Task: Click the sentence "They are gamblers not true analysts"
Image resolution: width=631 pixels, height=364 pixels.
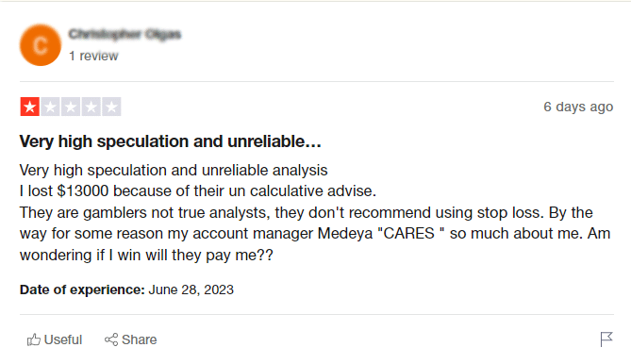Action: (x=144, y=212)
